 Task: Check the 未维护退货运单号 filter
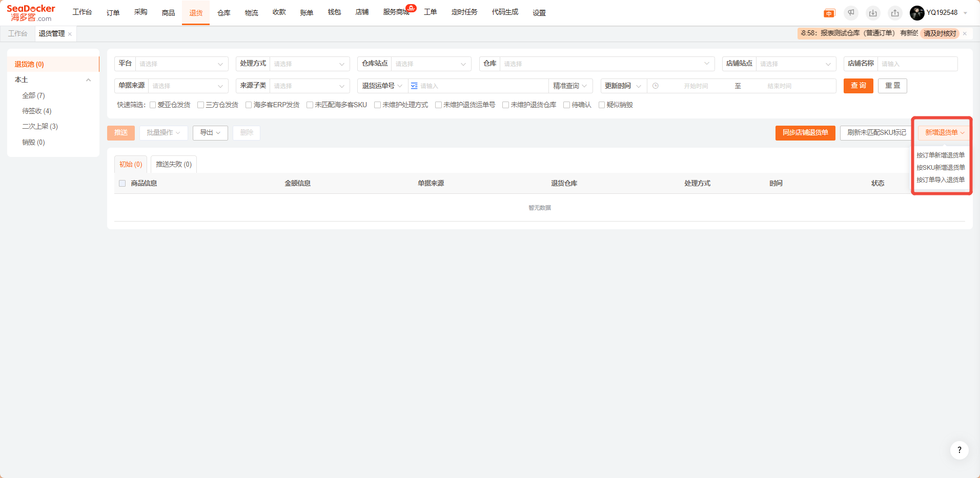[438, 105]
